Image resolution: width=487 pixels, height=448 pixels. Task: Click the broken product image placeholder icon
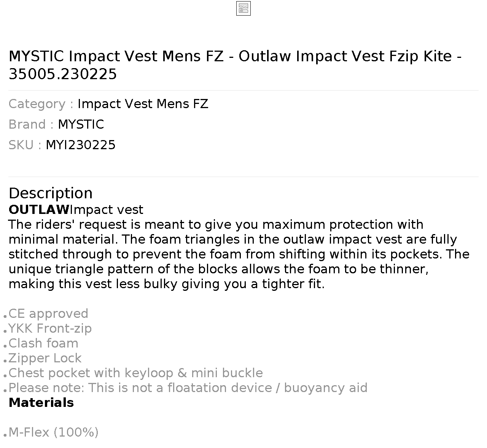[243, 8]
